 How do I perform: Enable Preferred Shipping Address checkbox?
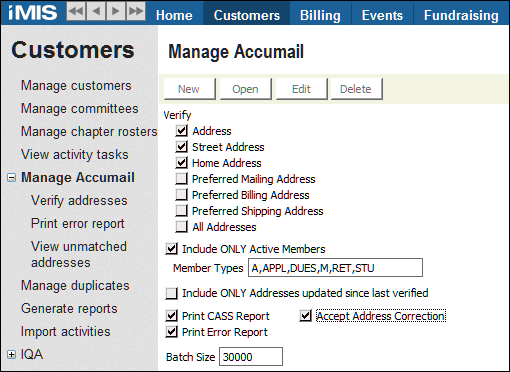click(181, 211)
